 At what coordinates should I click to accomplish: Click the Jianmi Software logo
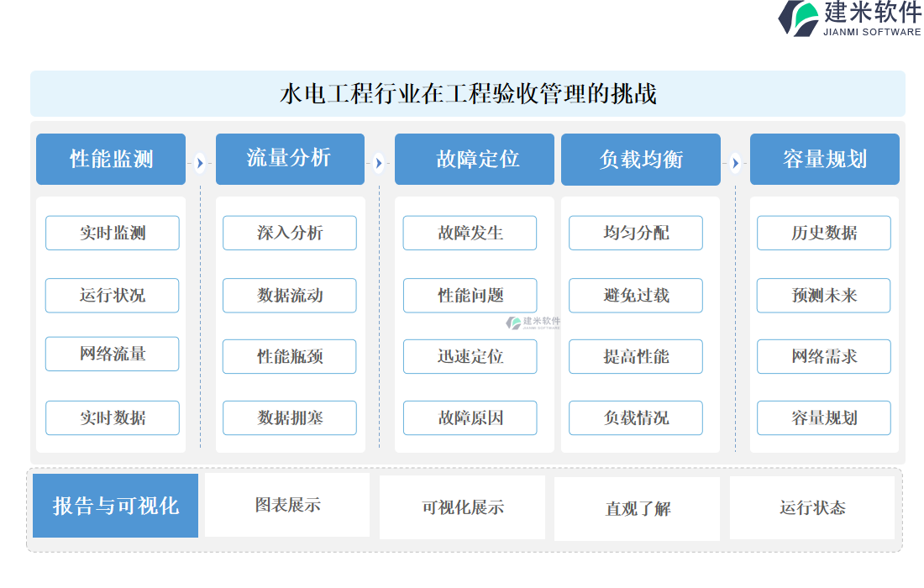[x=850, y=18]
